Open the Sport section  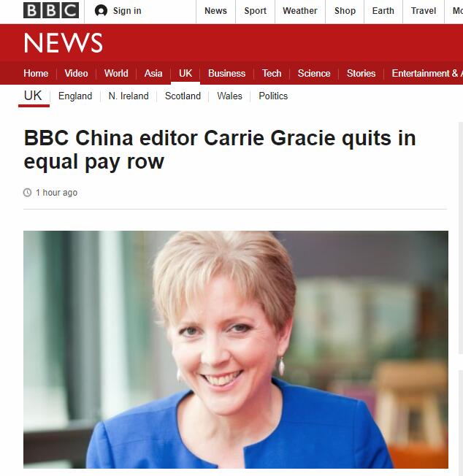[x=255, y=11]
